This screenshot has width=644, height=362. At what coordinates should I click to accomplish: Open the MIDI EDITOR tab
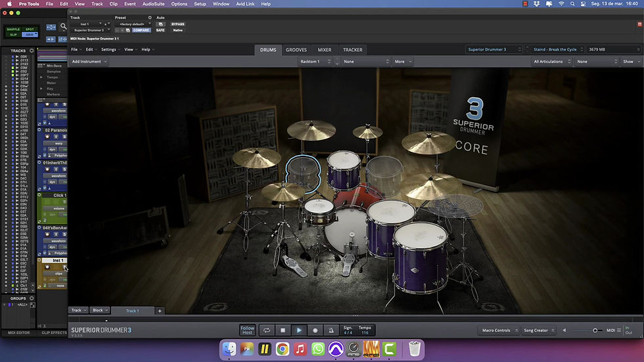(19, 333)
